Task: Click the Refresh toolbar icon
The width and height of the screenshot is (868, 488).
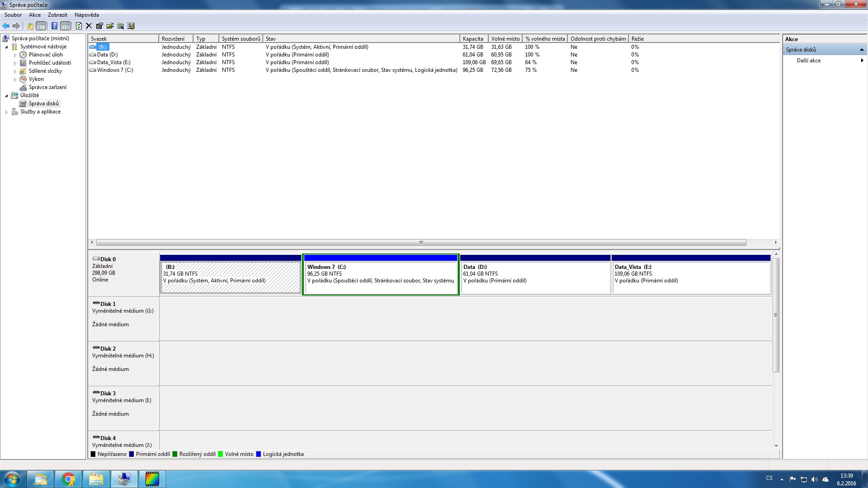Action: (79, 26)
